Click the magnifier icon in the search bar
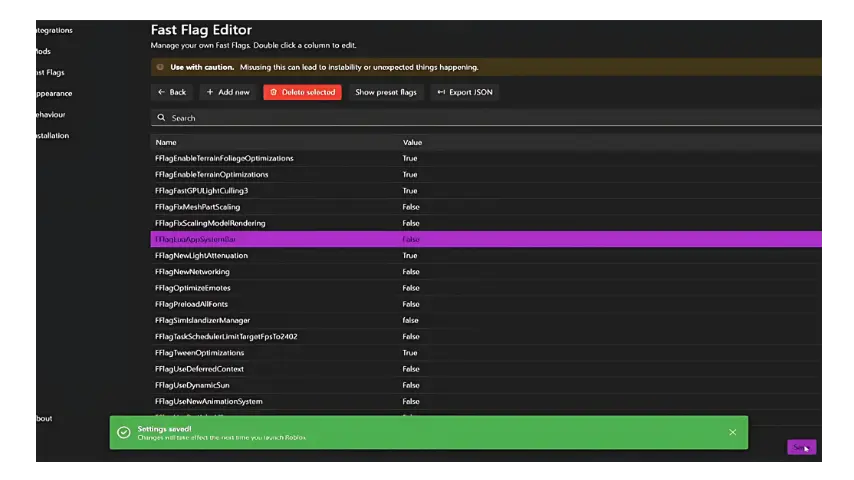This screenshot has width=854, height=480. (161, 118)
